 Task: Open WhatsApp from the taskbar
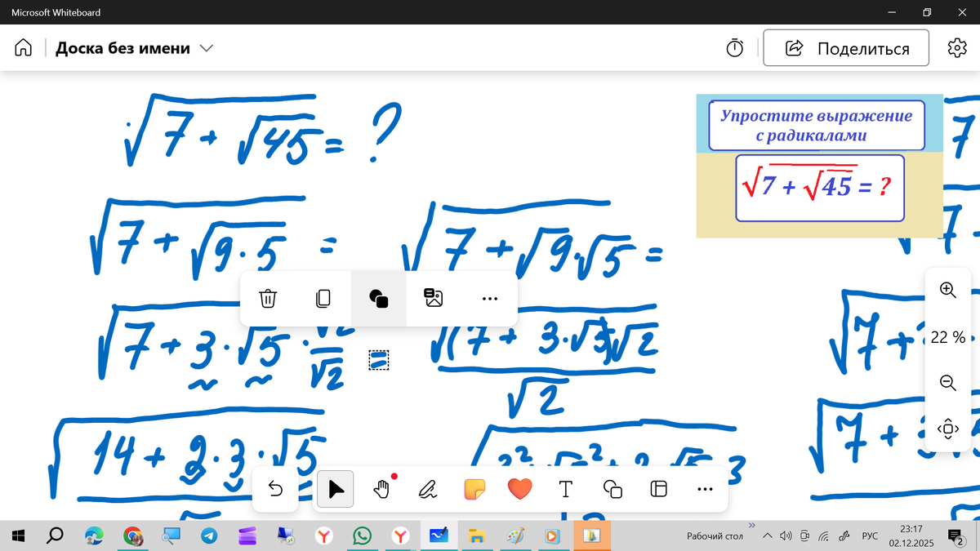(x=363, y=535)
